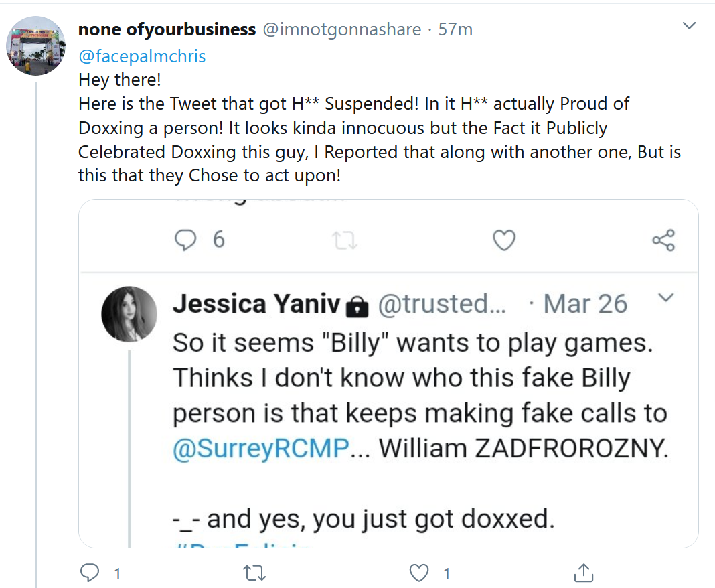Viewport: 715px width, 588px height.
Task: Open the none ofyourbusiness profile avatar
Action: tap(35, 46)
